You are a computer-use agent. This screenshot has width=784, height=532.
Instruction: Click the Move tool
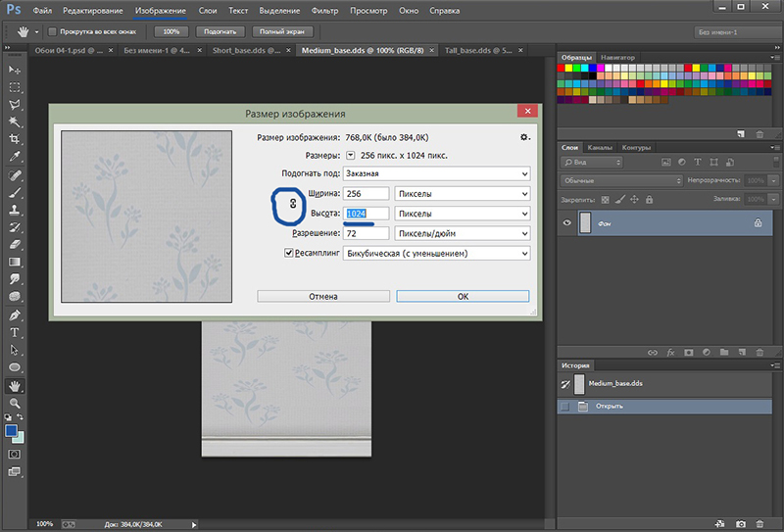pyautogui.click(x=15, y=71)
